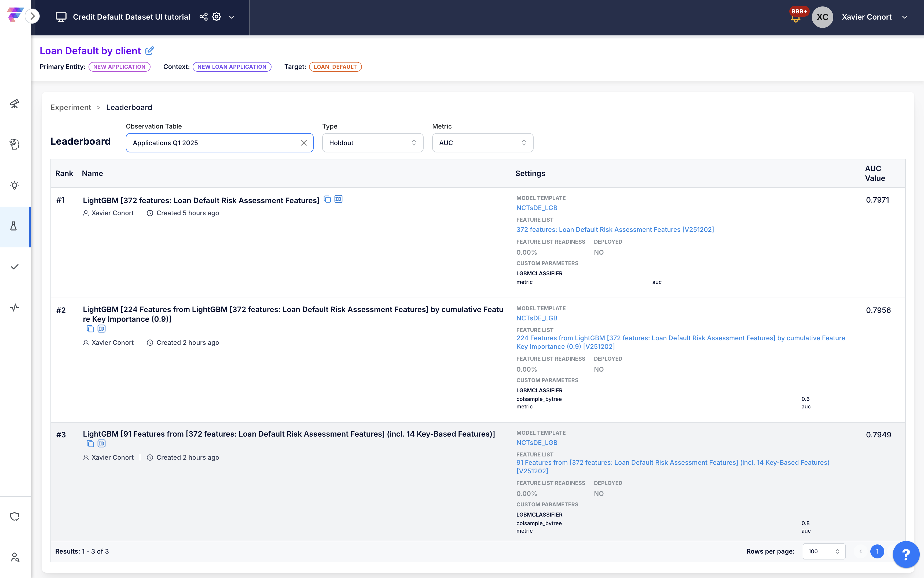
Task: Edit the Loan Default by client title
Action: tap(150, 50)
